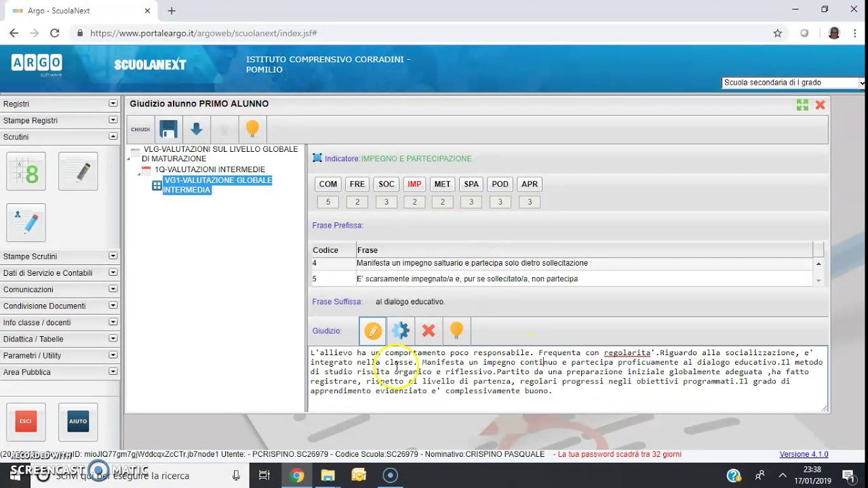This screenshot has width=868, height=488.
Task: Click the Frase column header
Action: tap(584, 250)
